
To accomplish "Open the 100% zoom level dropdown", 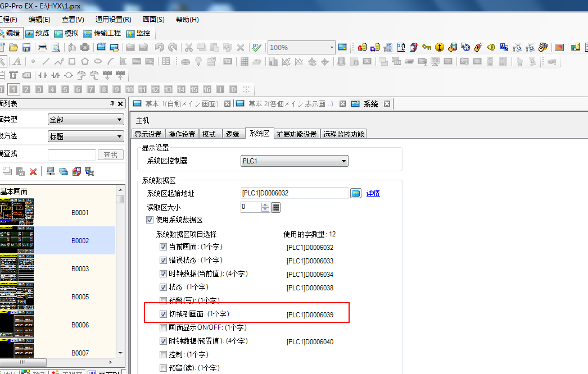I will coord(332,48).
